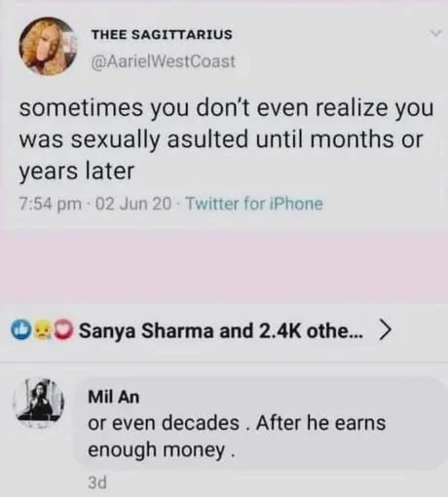The image size is (448, 497).
Task: Click the blue Like reaction icon
Action: pos(20,330)
